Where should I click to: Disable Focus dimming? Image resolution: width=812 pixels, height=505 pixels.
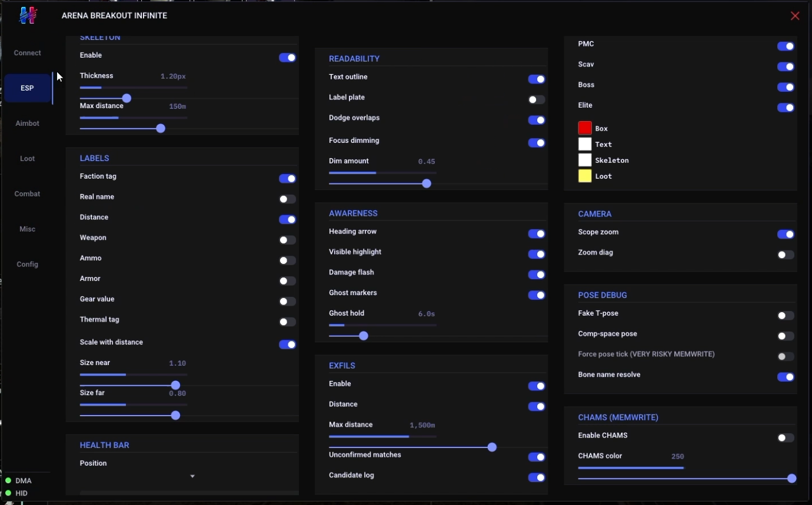(x=537, y=143)
